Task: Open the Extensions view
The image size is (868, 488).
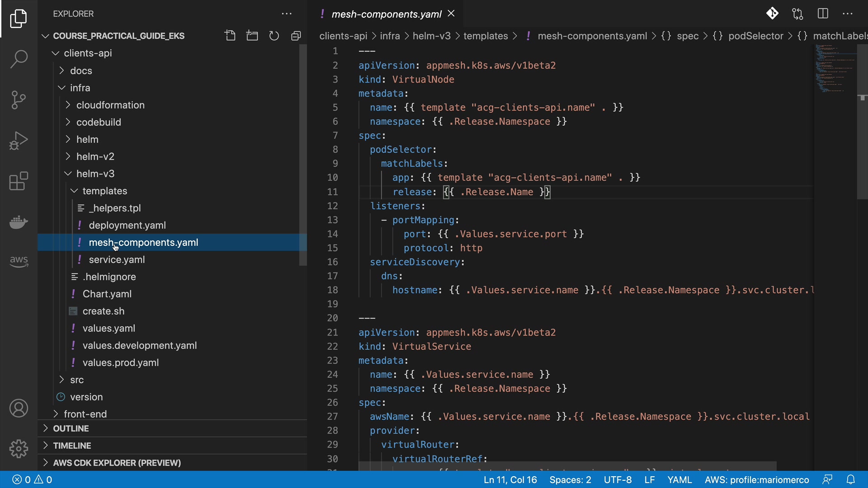Action: click(19, 181)
